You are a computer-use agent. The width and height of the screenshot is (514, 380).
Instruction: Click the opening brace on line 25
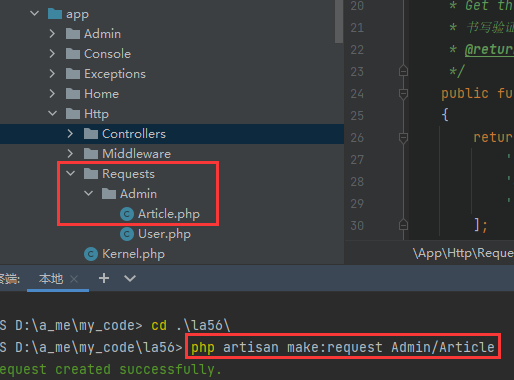point(445,115)
